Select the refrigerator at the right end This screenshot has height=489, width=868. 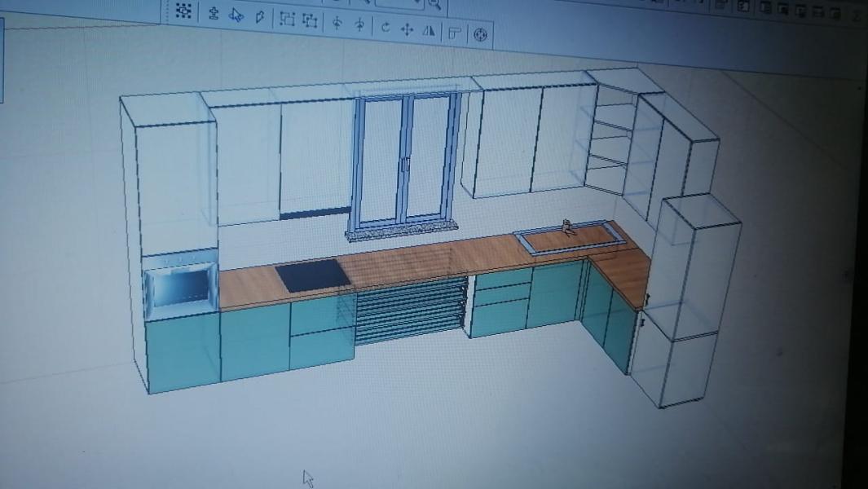[686, 300]
